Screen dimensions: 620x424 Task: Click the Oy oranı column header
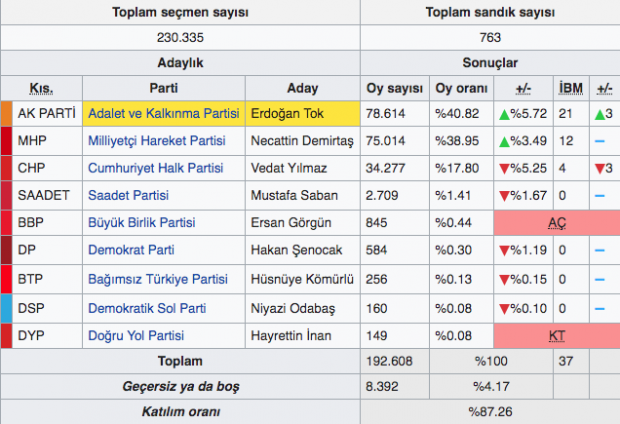[461, 88]
